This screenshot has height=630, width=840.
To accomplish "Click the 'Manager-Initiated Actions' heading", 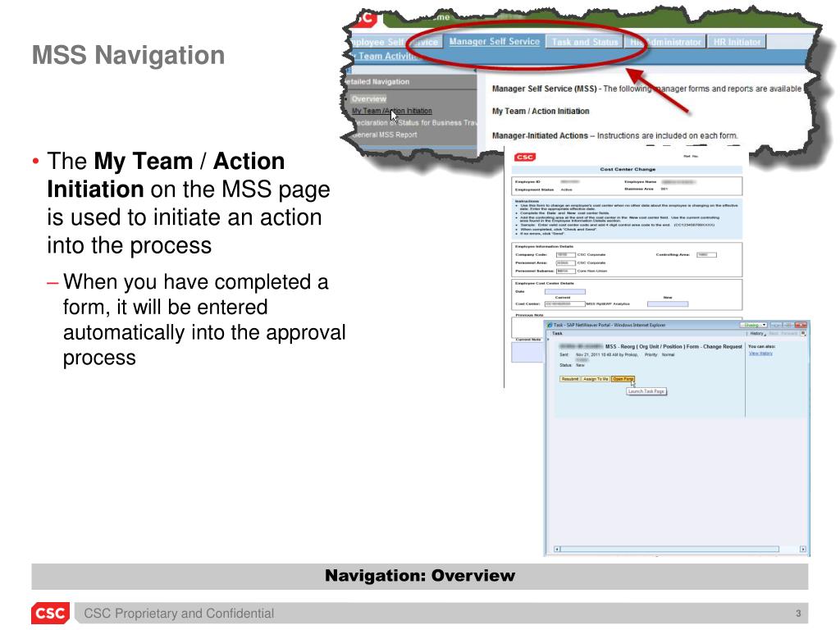I will click(540, 135).
